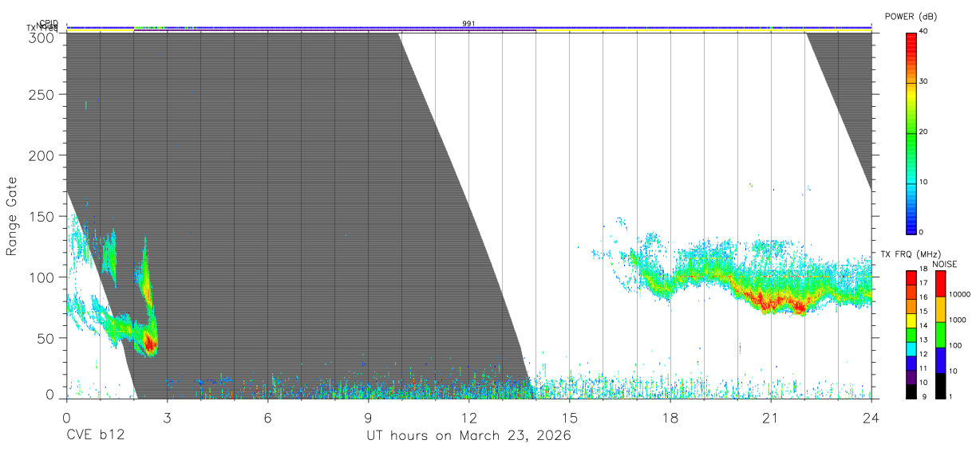Click the x-axis tick label 12
The height and width of the screenshot is (452, 980).
468,417
